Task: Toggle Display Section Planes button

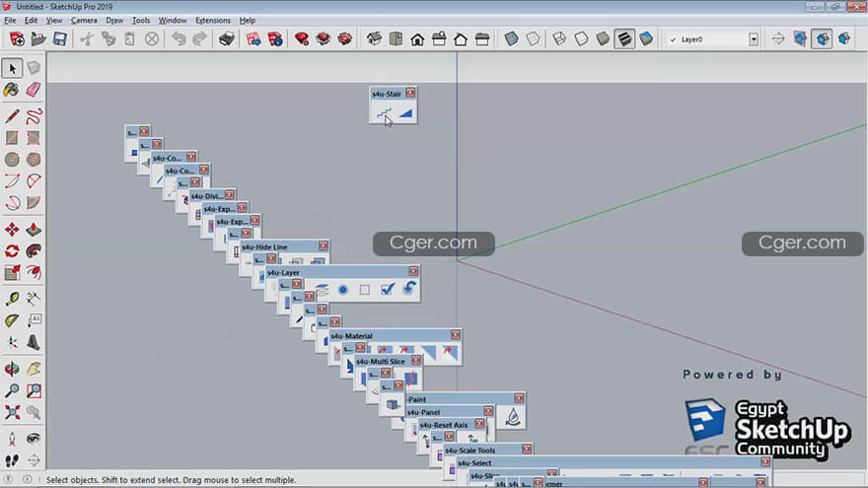Action: pos(801,38)
